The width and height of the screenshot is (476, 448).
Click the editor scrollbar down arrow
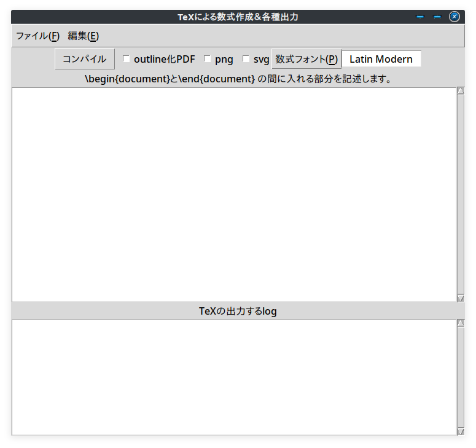(461, 298)
